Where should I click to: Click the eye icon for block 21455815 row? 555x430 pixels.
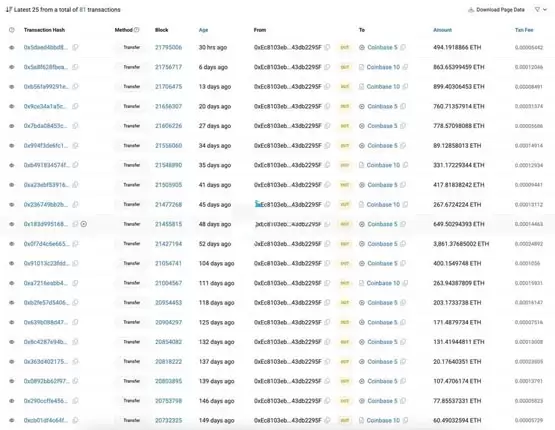point(12,224)
